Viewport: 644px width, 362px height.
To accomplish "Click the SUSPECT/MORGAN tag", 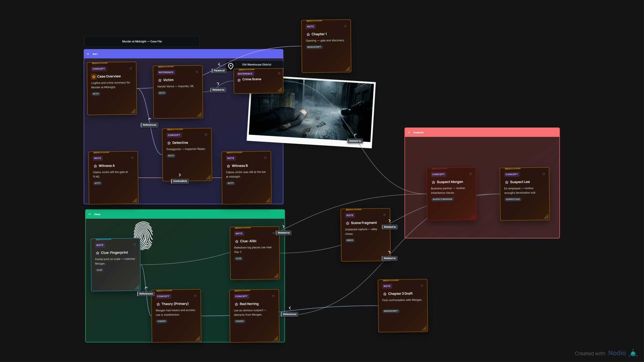I will tap(442, 199).
